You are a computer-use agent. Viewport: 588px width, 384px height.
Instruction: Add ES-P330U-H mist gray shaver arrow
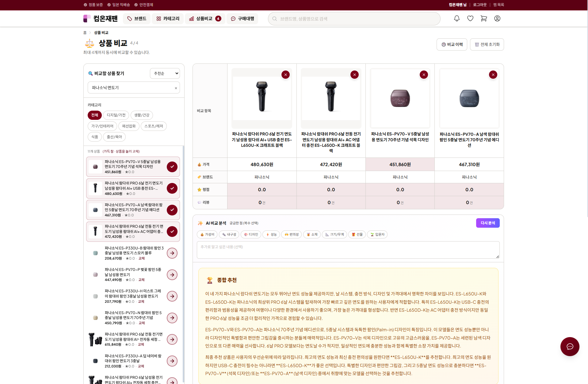click(x=172, y=296)
